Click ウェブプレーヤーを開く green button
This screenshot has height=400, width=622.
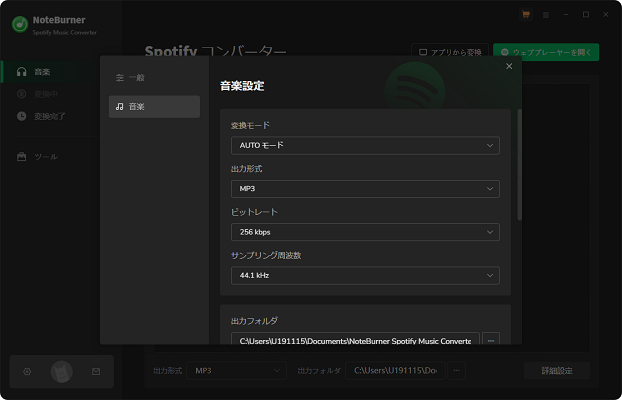point(546,52)
